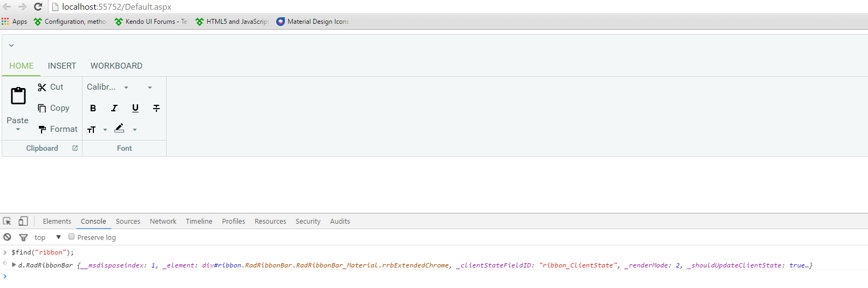This screenshot has height=288, width=868.
Task: Click the font size TT icon
Action: coord(92,130)
